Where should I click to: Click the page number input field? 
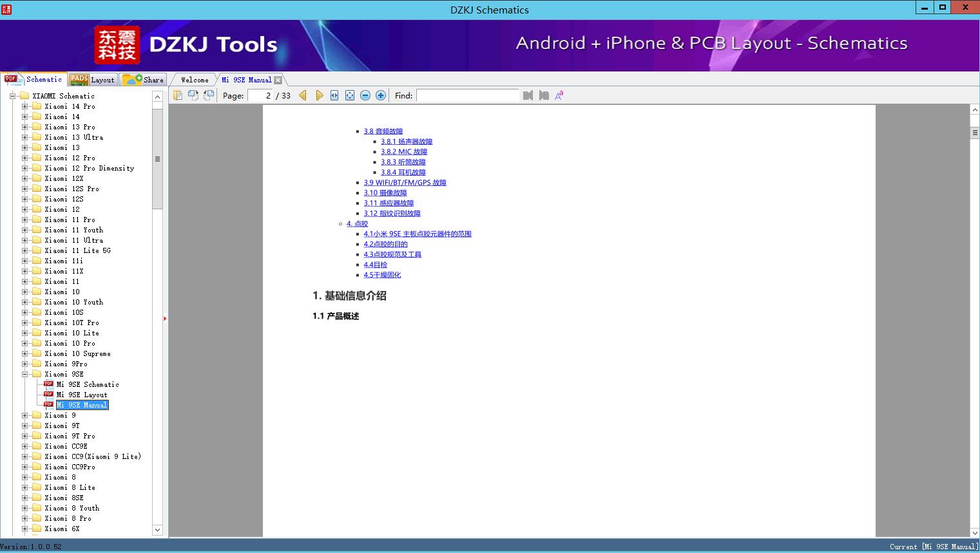point(260,95)
